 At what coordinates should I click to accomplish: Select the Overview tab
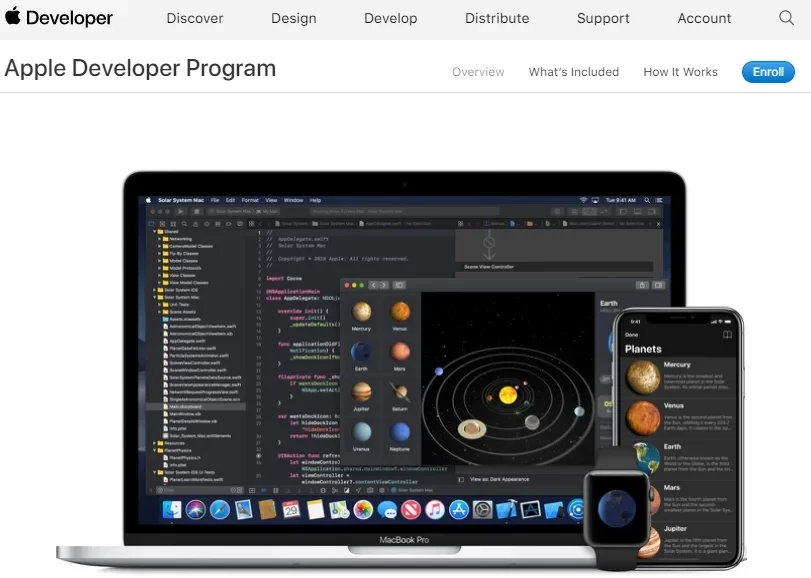point(478,72)
